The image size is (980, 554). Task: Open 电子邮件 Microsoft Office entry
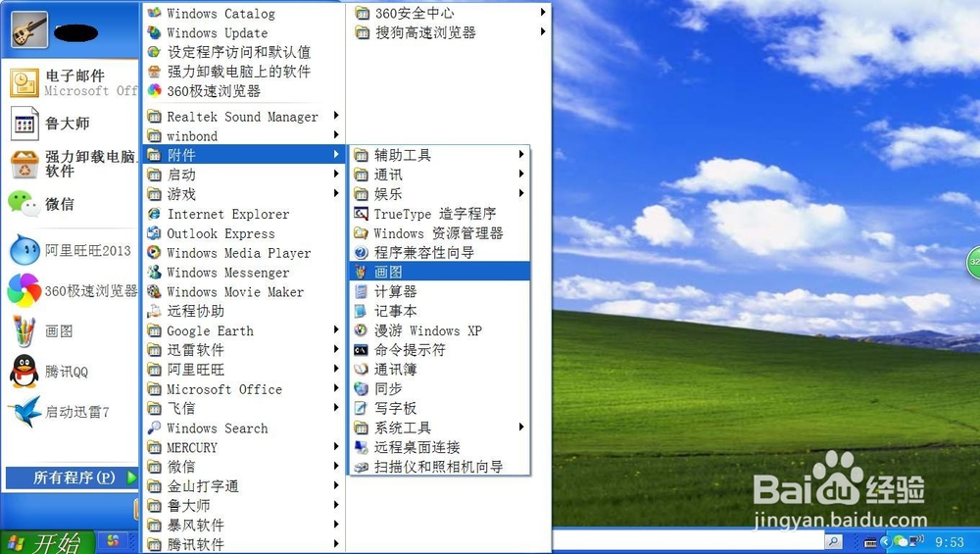[72, 83]
